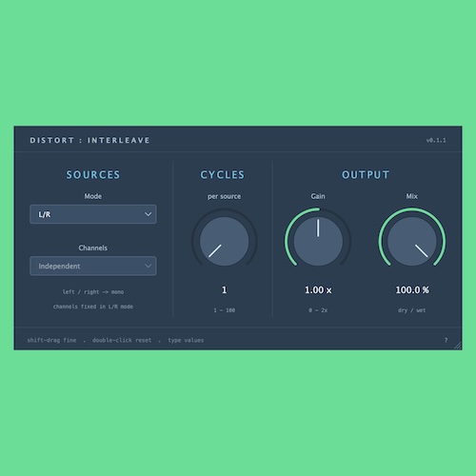Viewport: 476px width, 476px height.
Task: Click 'channels fixed in L/R mode' note
Action: point(93,307)
